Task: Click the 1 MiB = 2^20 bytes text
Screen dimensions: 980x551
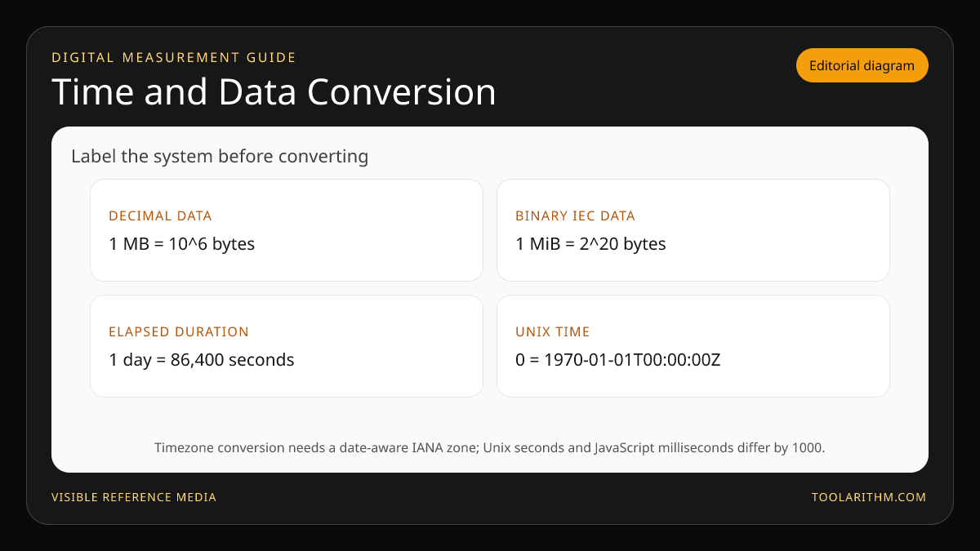Action: (590, 243)
